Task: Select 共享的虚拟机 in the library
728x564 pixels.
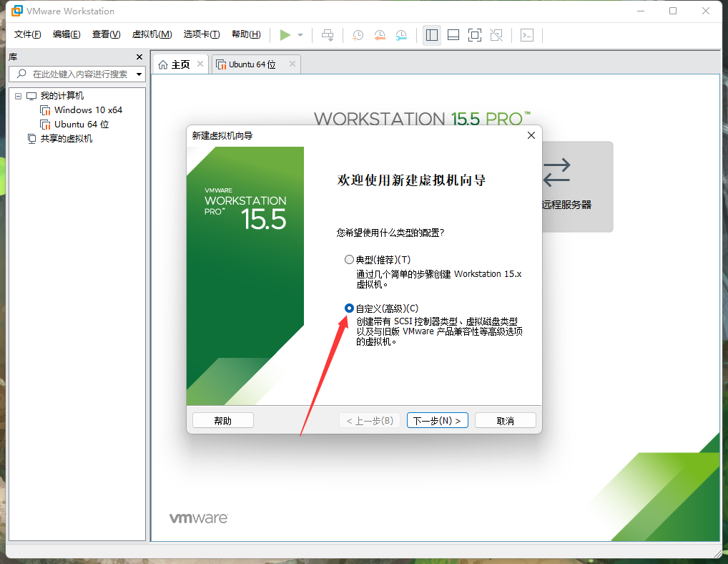Action: pos(67,138)
